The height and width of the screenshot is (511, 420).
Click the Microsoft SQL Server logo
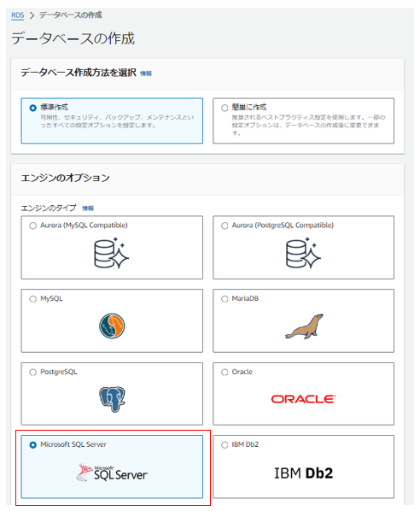click(x=112, y=473)
